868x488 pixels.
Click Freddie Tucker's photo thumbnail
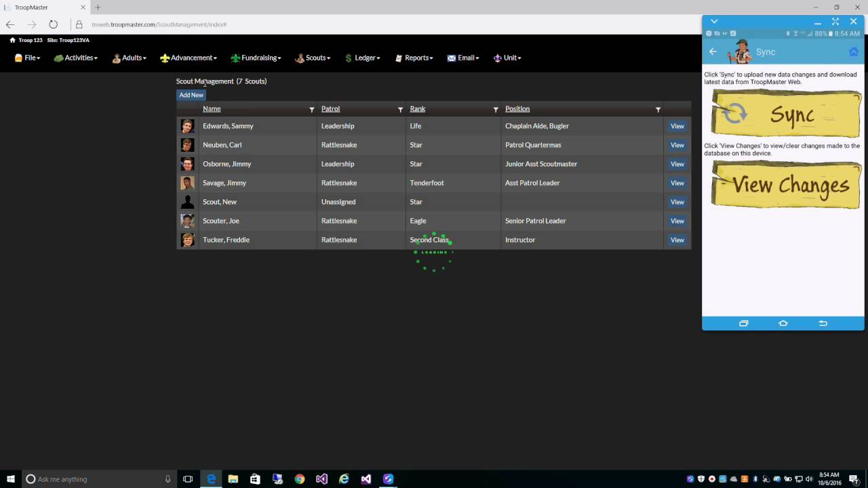[x=188, y=240]
